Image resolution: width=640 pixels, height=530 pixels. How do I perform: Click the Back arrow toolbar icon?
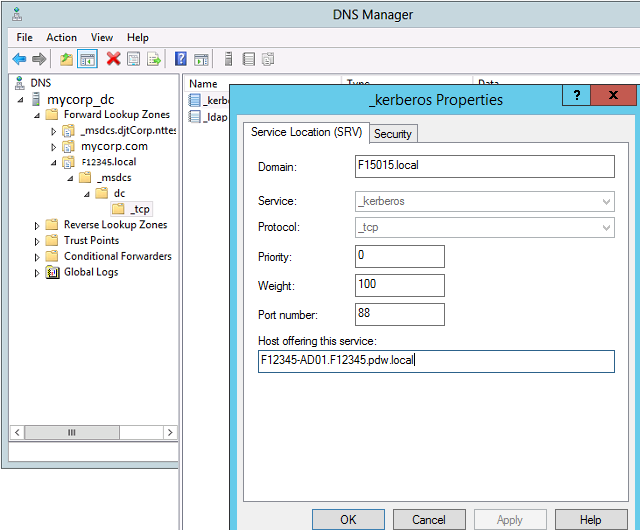(x=19, y=59)
